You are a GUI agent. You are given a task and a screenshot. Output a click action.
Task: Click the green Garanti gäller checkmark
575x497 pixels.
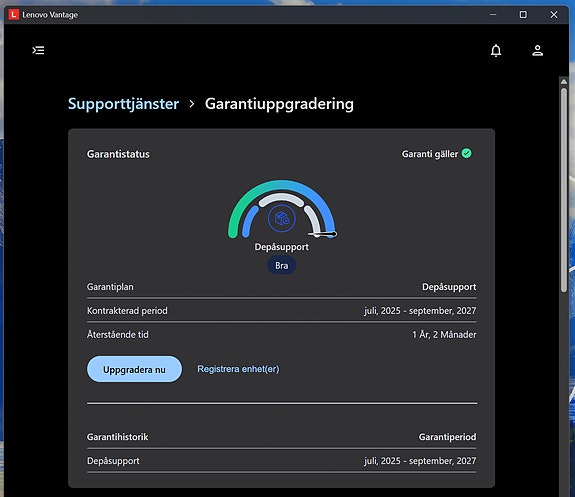[x=466, y=153]
